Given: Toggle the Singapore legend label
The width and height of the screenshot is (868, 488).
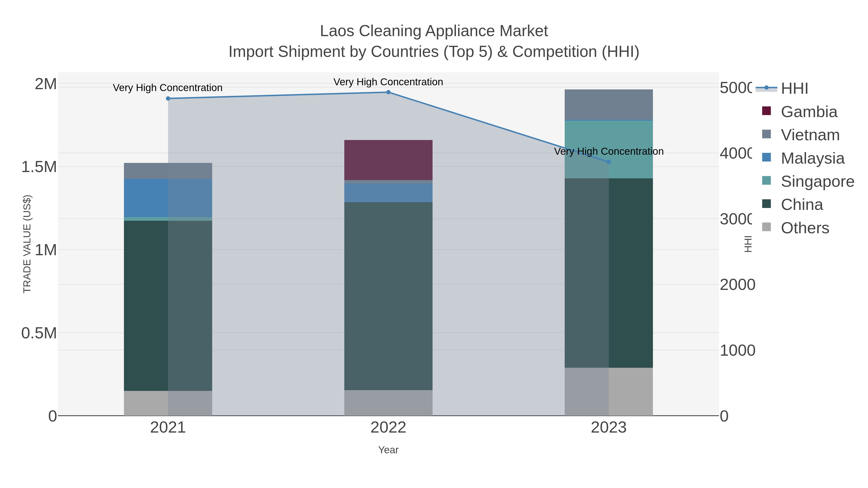Looking at the screenshot, I should [818, 181].
